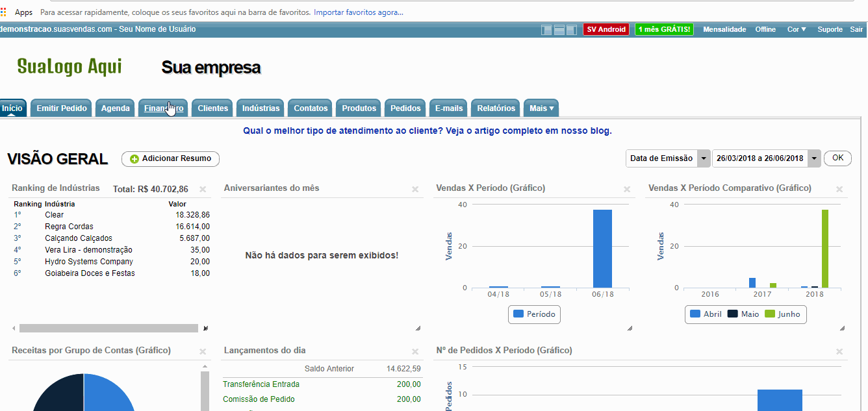
Task: Close the Vendas X Período (Gráfico) panel
Action: pyautogui.click(x=627, y=189)
